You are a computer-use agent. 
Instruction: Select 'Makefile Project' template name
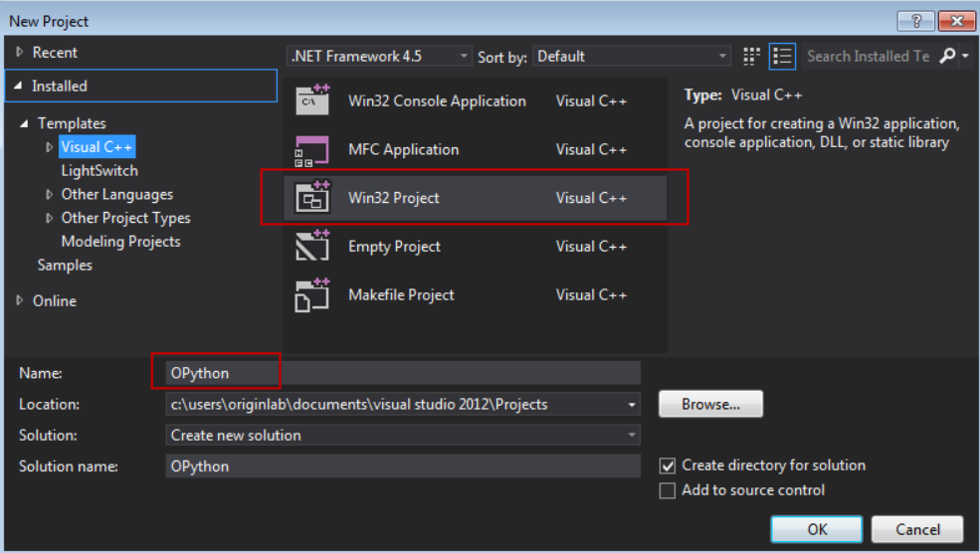coord(401,294)
